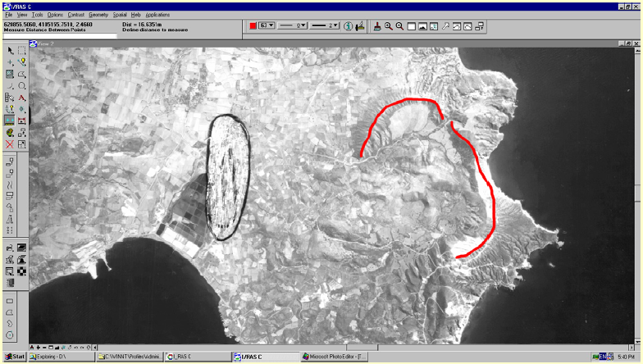Open the Contrast menu

coord(75,15)
